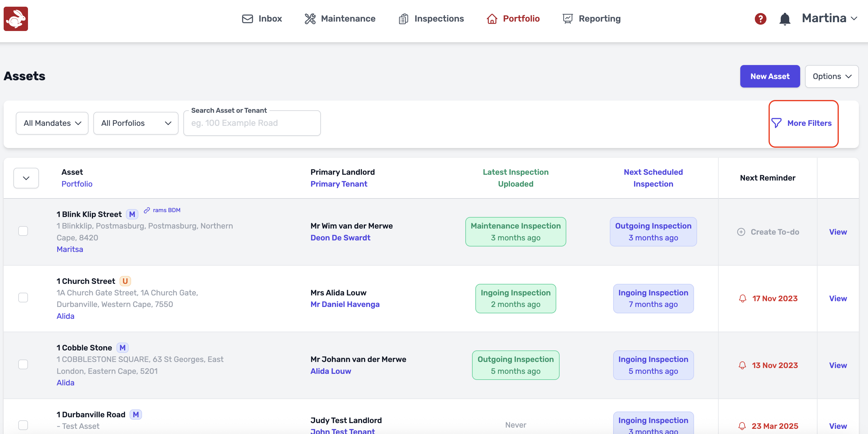Click the plus icon beside Create To-do
This screenshot has width=868, height=434.
point(741,232)
